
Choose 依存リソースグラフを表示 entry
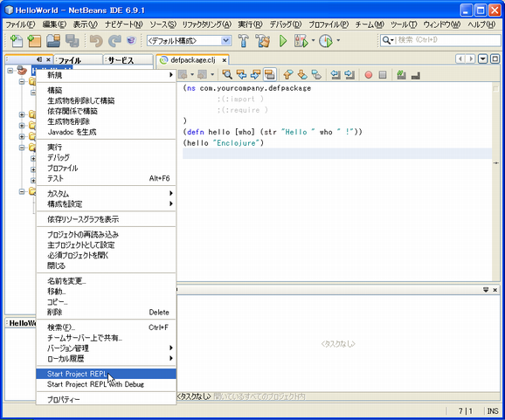(x=107, y=219)
